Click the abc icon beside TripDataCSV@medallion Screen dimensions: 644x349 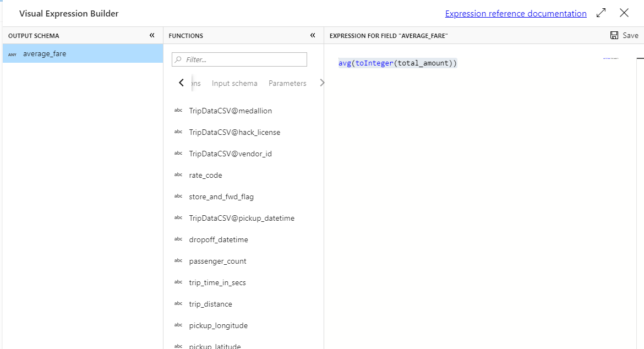pyautogui.click(x=178, y=110)
